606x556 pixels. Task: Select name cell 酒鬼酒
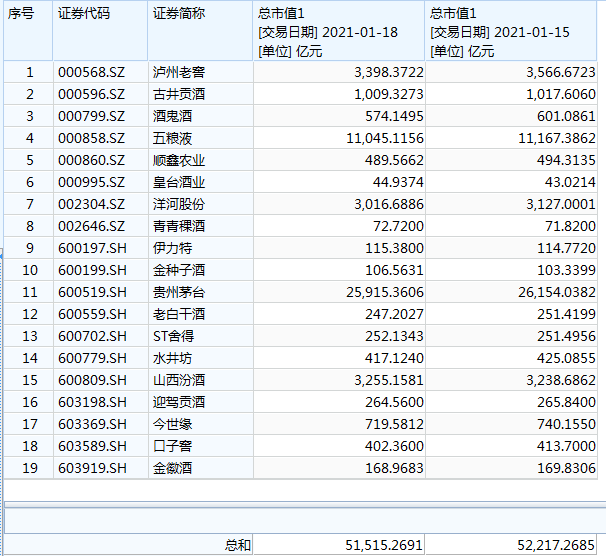pos(201,116)
